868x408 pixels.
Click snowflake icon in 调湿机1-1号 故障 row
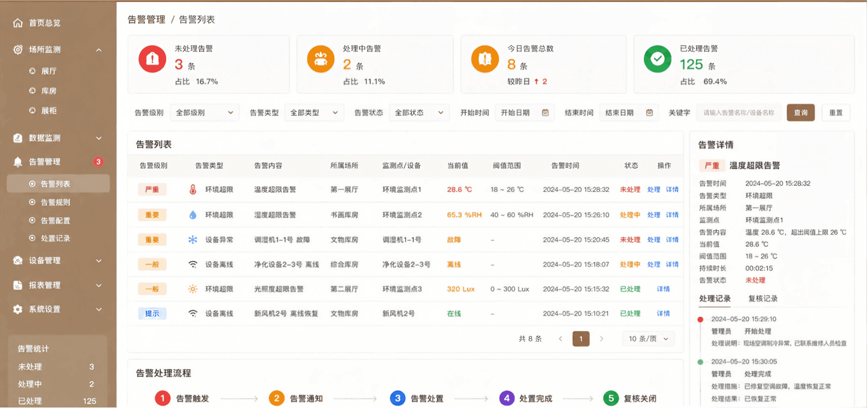pos(192,240)
